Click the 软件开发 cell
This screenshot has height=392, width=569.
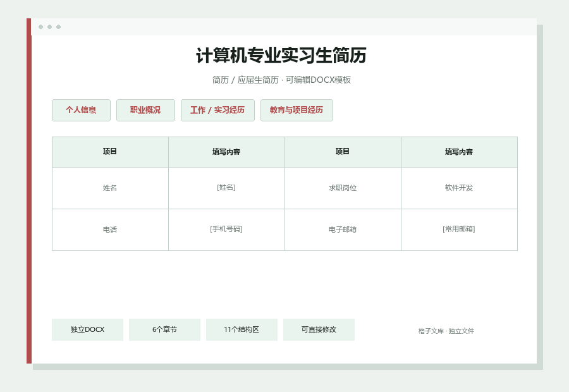click(459, 188)
